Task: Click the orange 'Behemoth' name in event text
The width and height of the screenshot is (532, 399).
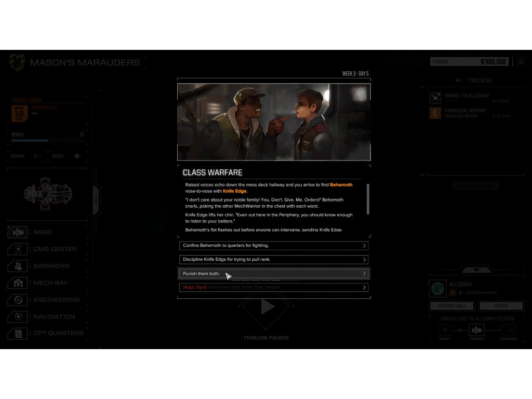Action: tap(341, 185)
